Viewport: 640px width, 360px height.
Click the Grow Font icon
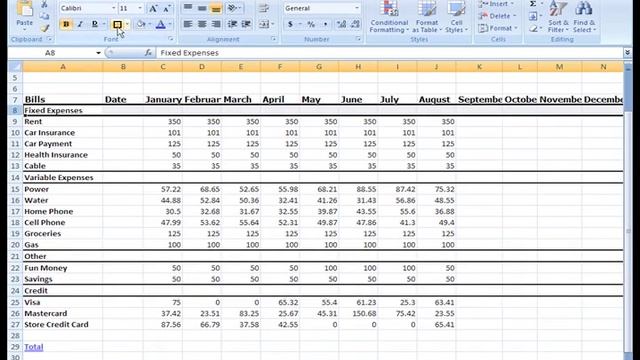click(153, 8)
